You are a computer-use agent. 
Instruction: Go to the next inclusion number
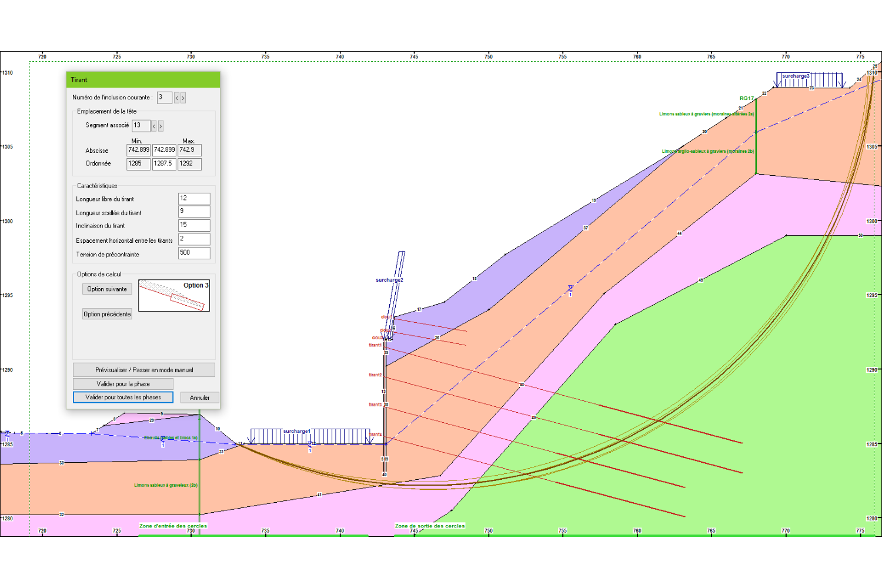[x=183, y=98]
